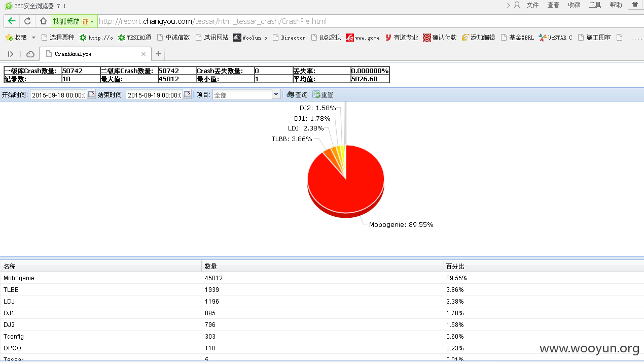Image resolution: width=644 pixels, height=363 pixels.
Task: Open the 收藏 menu
Action: point(574,5)
